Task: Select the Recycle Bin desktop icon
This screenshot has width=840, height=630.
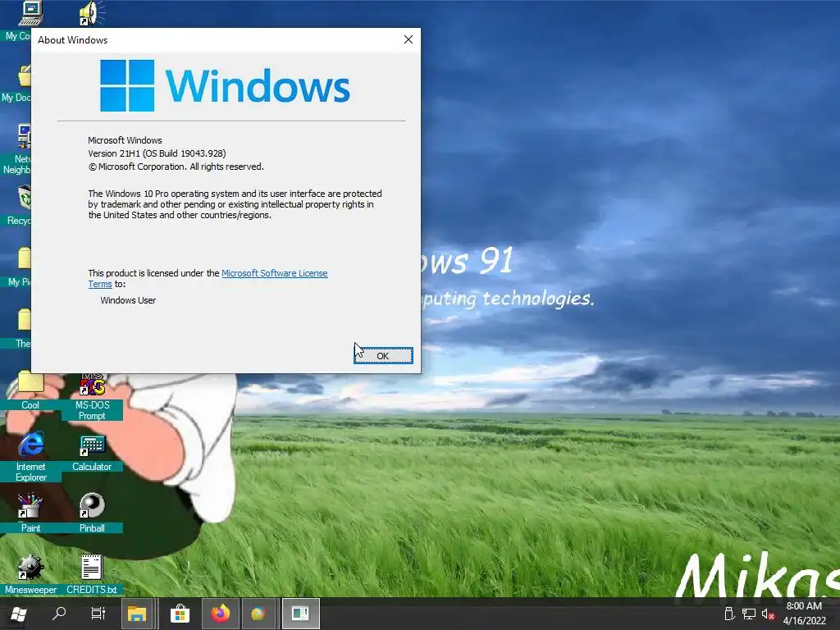Action: (21, 206)
